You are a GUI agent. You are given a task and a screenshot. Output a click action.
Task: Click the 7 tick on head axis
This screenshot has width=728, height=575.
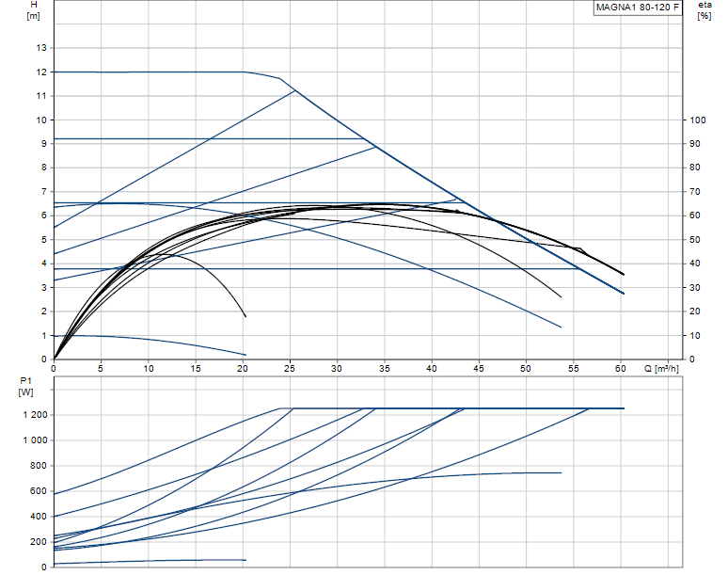(x=42, y=192)
